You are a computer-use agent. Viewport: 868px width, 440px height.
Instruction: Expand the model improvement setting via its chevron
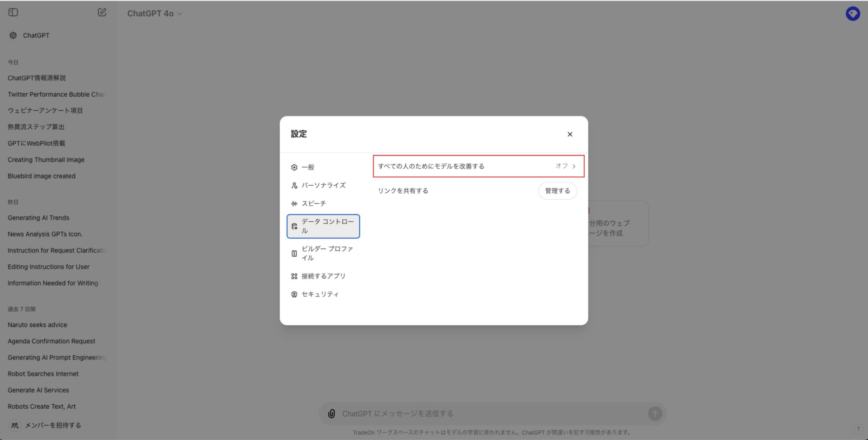(575, 166)
